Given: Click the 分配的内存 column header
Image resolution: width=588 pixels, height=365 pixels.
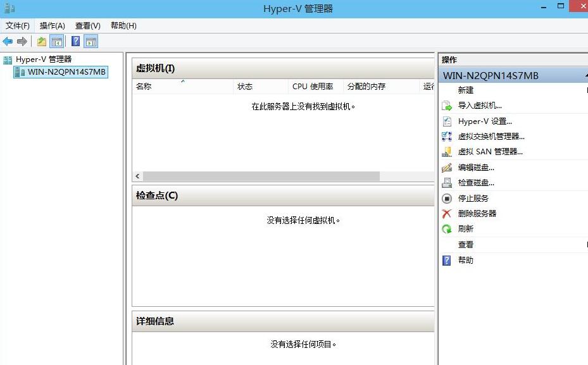Looking at the screenshot, I should [381, 86].
